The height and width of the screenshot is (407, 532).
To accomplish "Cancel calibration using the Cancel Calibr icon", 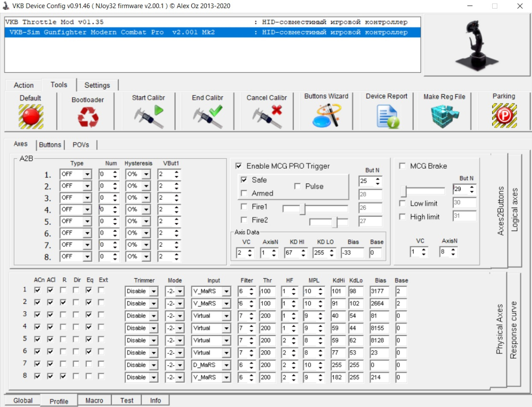I will tap(267, 117).
